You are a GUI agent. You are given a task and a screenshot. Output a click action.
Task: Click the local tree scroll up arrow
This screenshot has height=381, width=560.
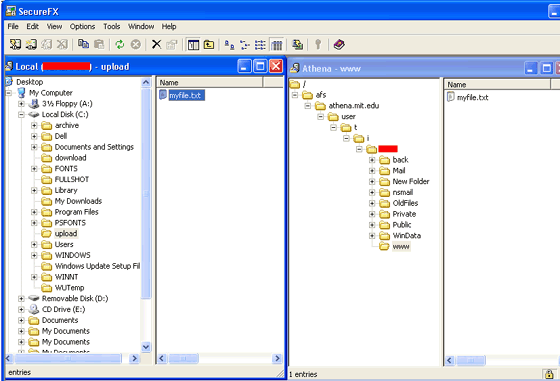[146, 82]
